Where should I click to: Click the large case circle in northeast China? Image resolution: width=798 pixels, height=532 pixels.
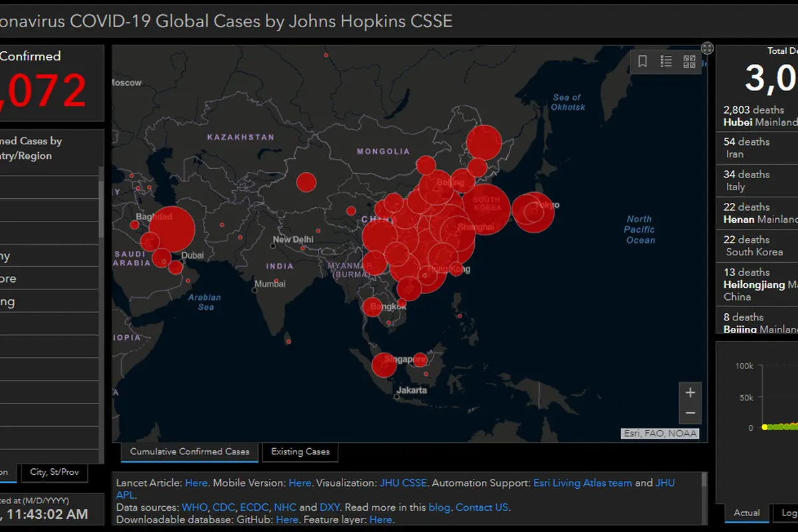click(483, 143)
